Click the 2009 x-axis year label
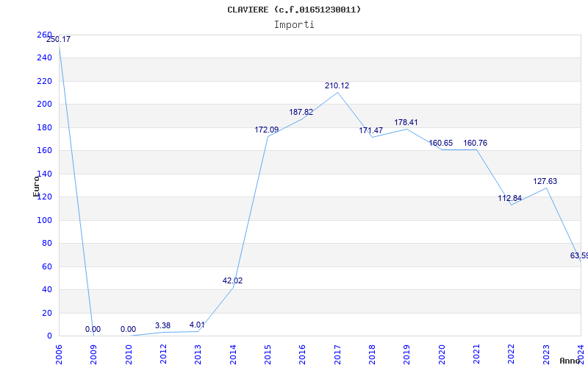 pyautogui.click(x=94, y=354)
